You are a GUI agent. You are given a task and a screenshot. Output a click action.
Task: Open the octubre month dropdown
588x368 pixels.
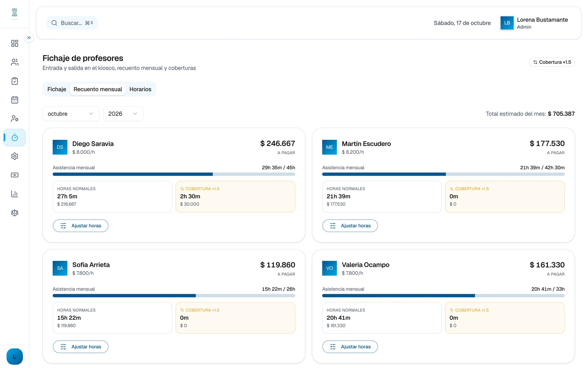click(71, 114)
